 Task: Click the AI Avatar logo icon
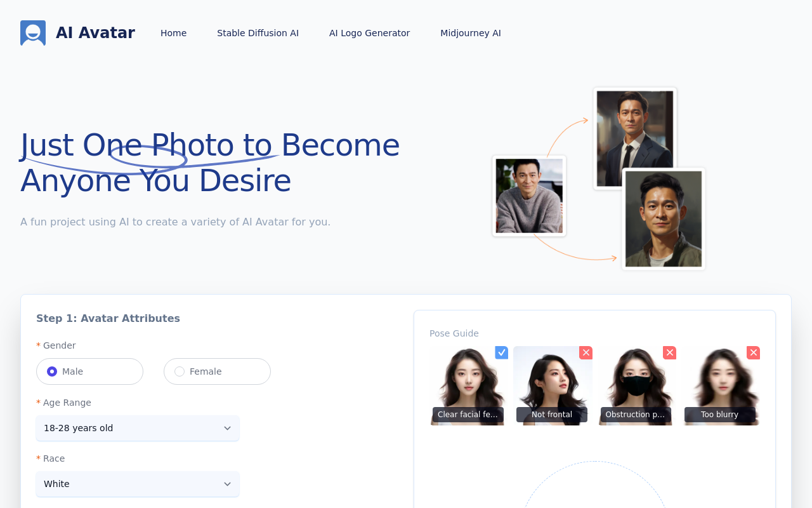click(33, 33)
